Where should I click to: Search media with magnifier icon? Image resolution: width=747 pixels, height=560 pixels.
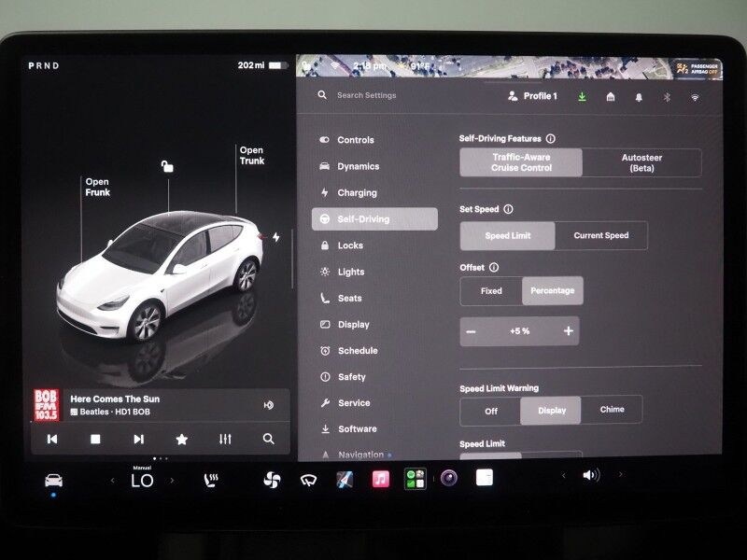(x=269, y=439)
